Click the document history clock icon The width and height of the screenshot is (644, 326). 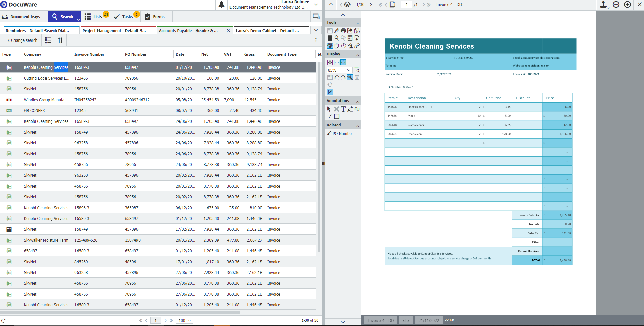tap(343, 46)
